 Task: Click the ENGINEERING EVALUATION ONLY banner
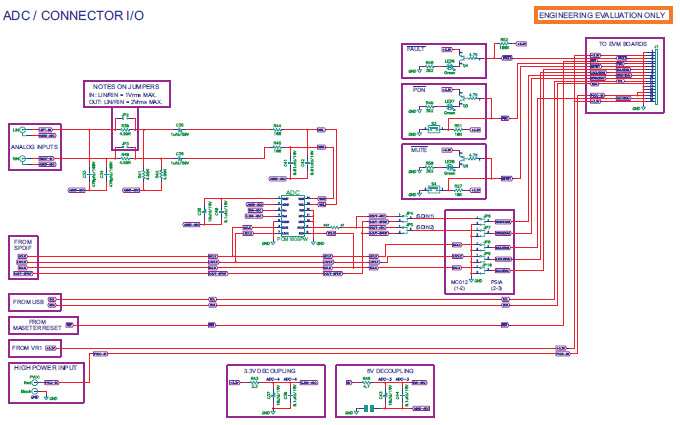point(603,16)
